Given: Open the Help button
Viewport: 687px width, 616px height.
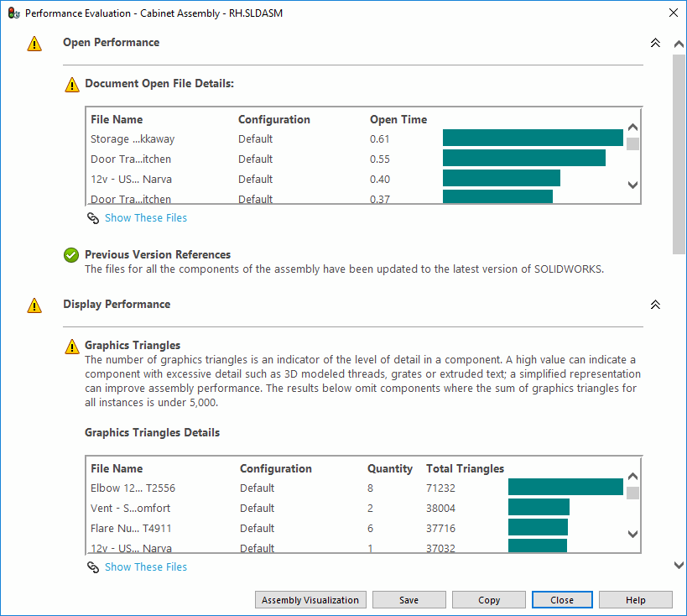Looking at the screenshot, I should coord(635,600).
